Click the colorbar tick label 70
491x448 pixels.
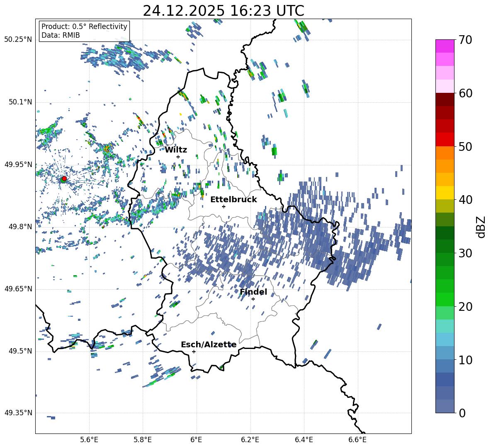click(465, 40)
